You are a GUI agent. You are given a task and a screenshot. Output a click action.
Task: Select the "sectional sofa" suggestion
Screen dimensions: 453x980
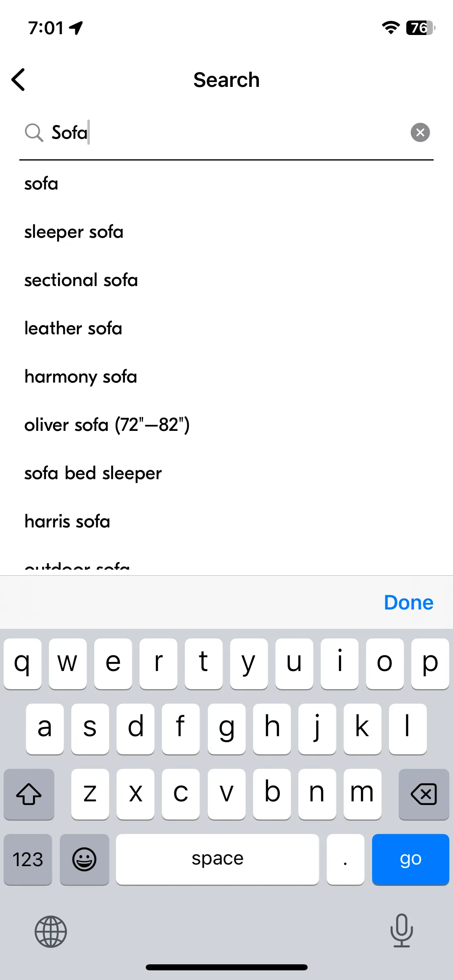[81, 280]
